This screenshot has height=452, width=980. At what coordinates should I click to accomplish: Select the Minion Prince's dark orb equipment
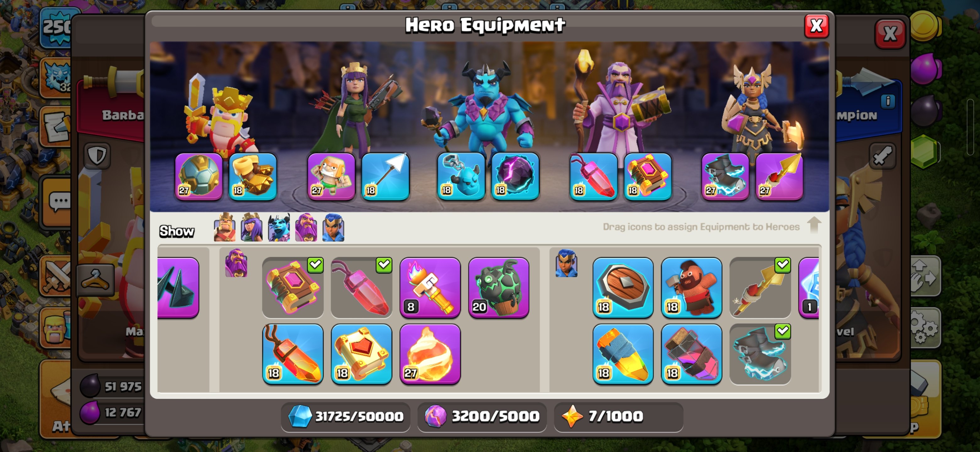point(515,176)
